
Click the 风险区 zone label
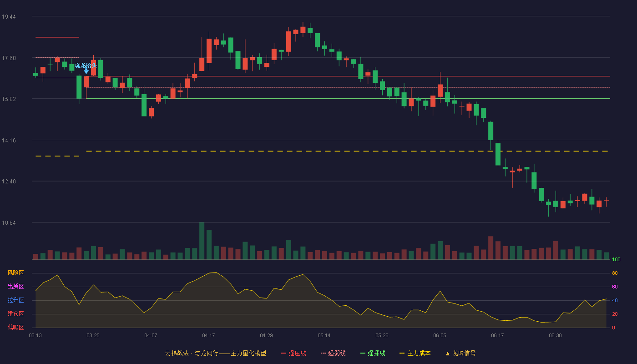coord(15,273)
